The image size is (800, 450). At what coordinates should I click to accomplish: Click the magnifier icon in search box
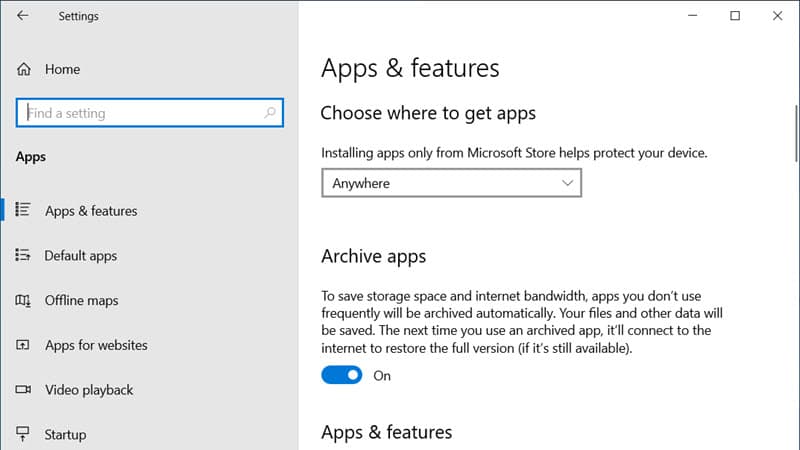coord(269,113)
